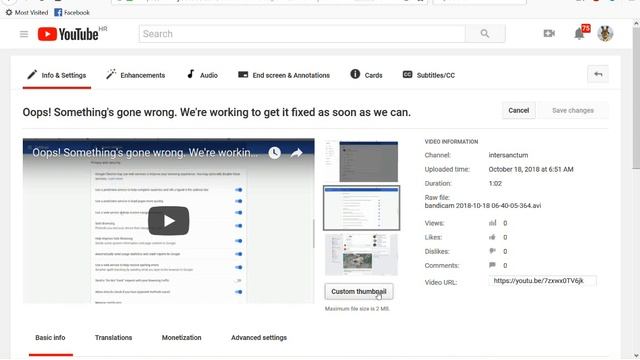The height and width of the screenshot is (360, 640).
Task: Open the upload video camera icon
Action: pos(549,33)
